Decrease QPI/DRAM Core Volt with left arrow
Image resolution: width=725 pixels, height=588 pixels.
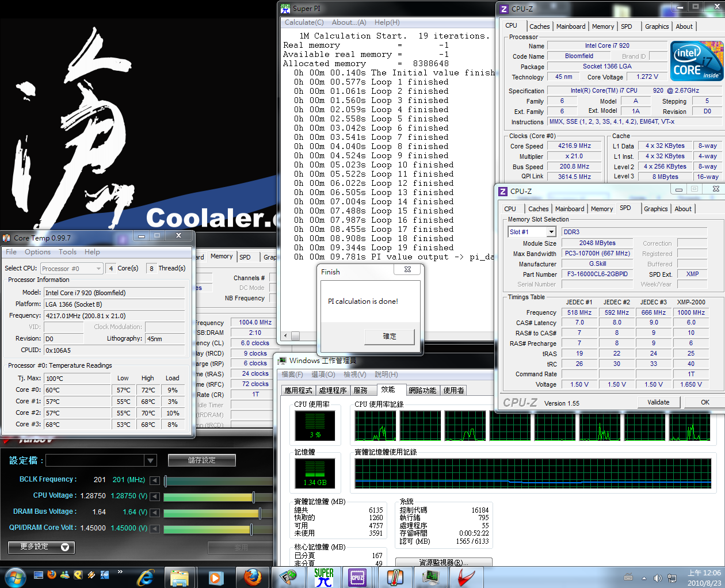(x=154, y=528)
